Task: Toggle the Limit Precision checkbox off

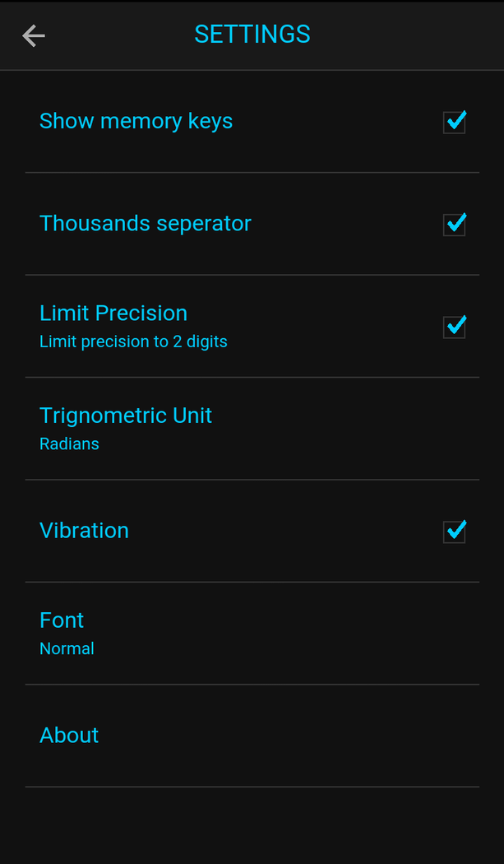Action: point(455,326)
